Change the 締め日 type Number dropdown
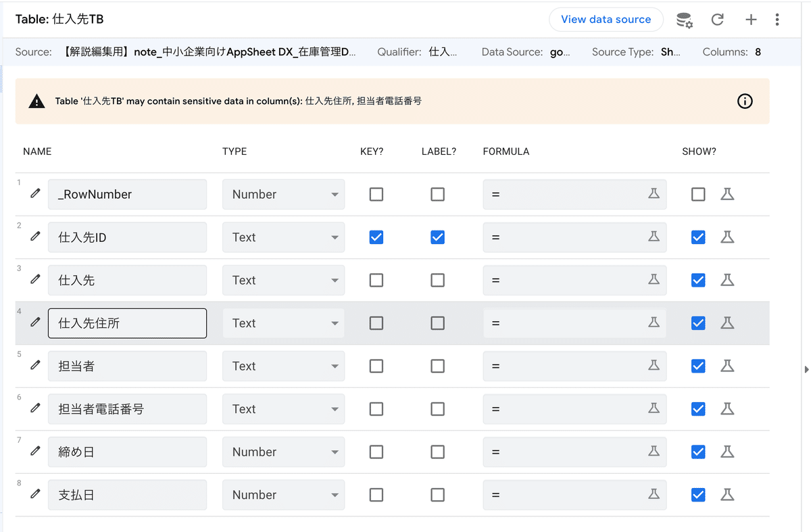Image resolution: width=811 pixels, height=532 pixels. click(283, 452)
